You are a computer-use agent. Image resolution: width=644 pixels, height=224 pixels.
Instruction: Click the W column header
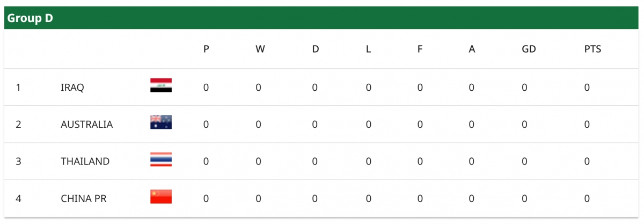[260, 49]
